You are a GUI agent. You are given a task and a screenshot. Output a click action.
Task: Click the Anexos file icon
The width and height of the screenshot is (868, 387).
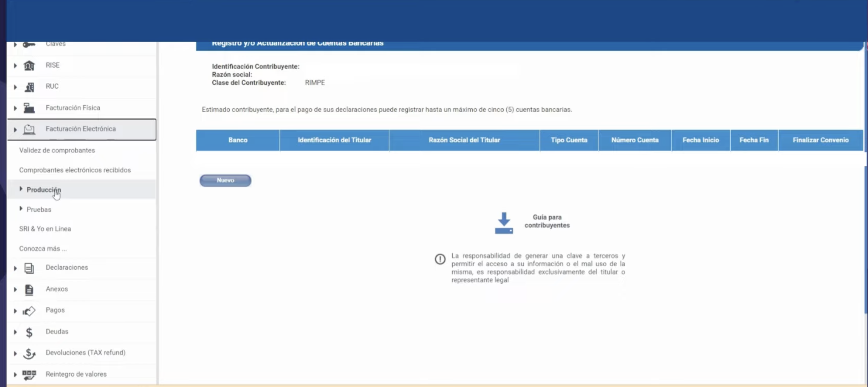[29, 289]
